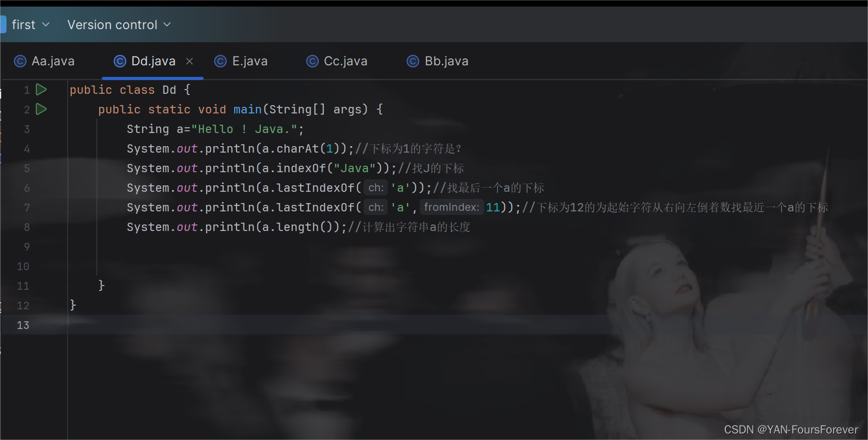Click the class icon on the Dd.java tab

tap(120, 61)
